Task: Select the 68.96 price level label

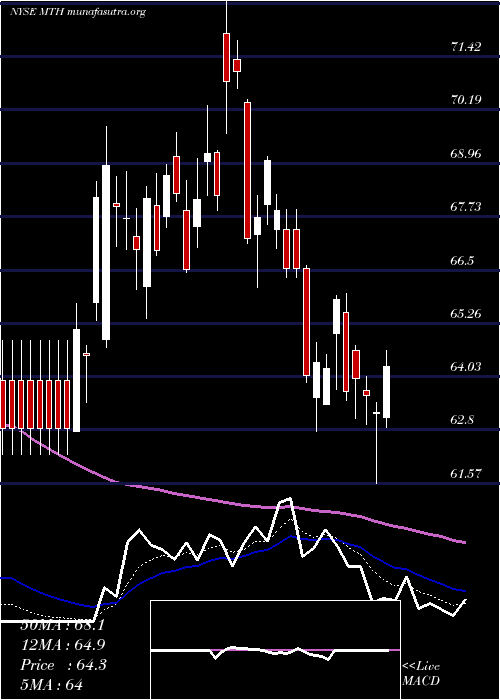Action: pyautogui.click(x=466, y=154)
